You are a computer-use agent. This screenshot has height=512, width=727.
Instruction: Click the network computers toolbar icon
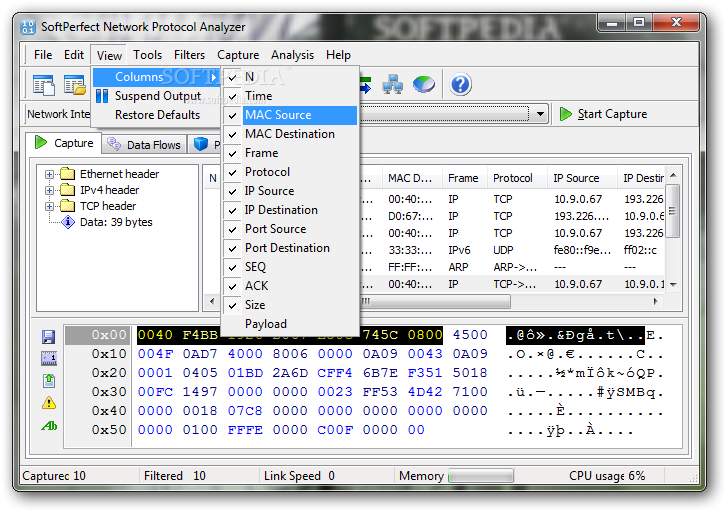[x=392, y=85]
